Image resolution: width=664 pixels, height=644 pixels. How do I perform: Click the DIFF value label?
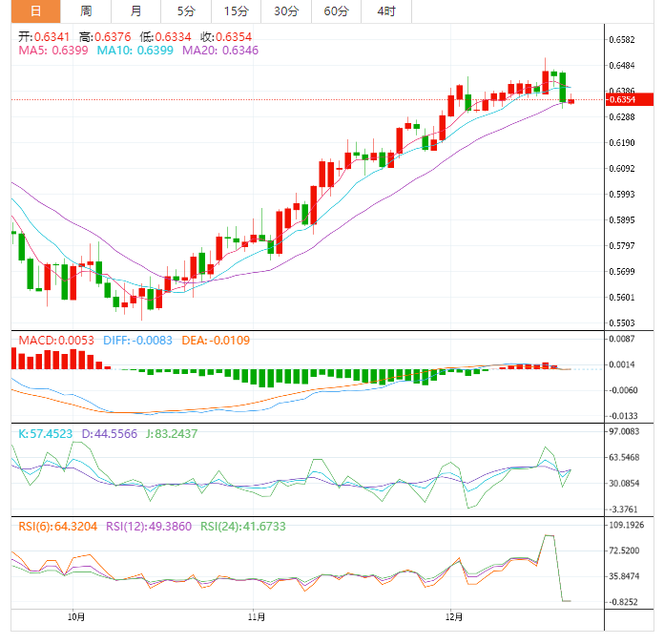click(137, 341)
